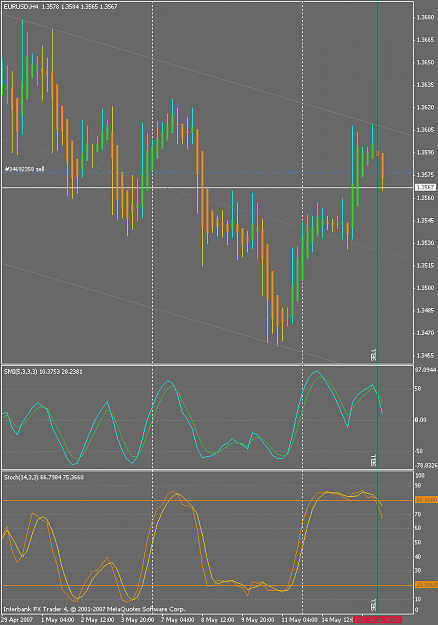Click the 1.3620 price scale label
This screenshot has width=438, height=625.
click(x=425, y=107)
